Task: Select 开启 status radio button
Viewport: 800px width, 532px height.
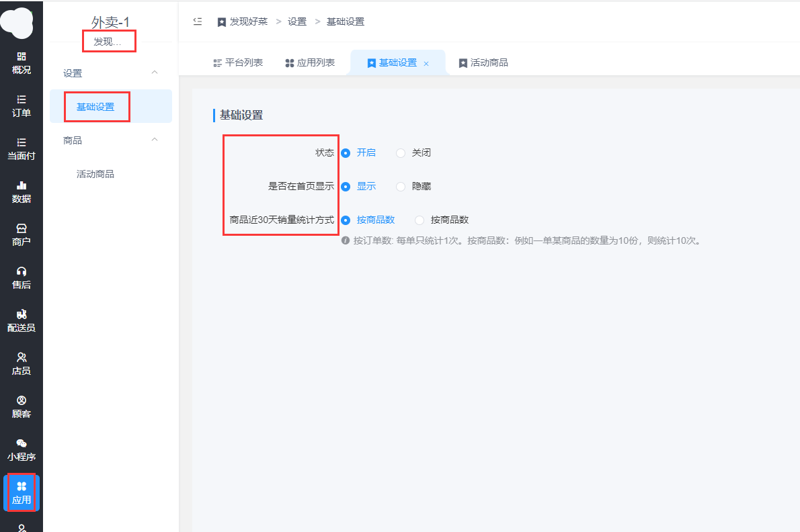Action: tap(346, 153)
